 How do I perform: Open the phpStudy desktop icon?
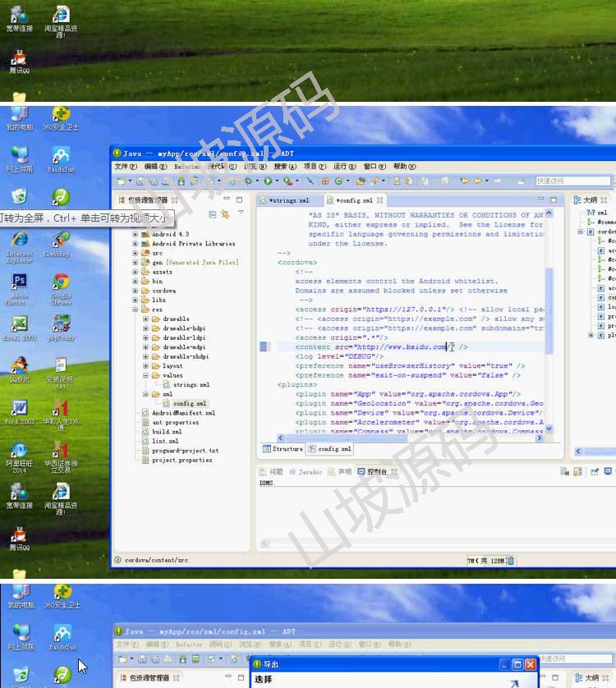(61, 328)
